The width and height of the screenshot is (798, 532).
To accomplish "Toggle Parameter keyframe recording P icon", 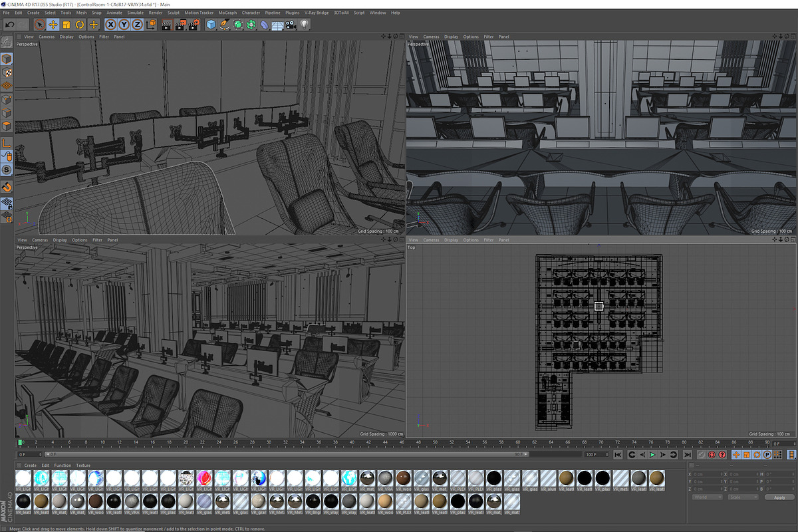I will (x=767, y=454).
